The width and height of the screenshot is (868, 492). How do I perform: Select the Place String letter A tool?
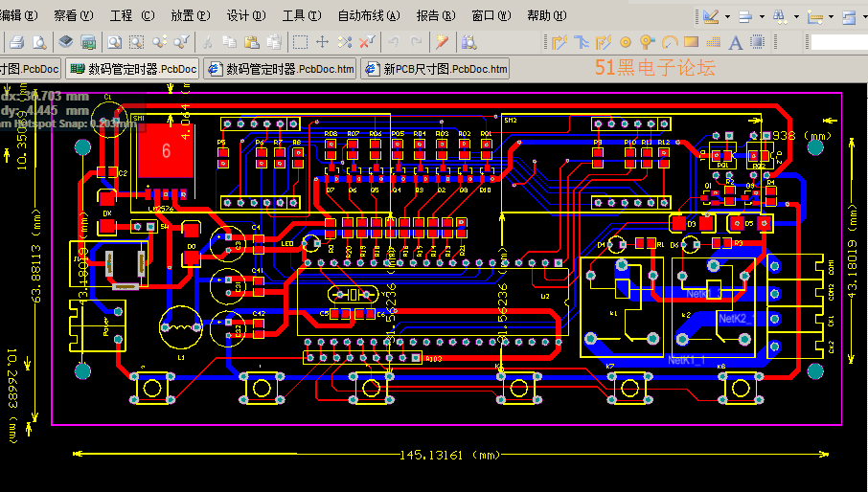(x=736, y=42)
